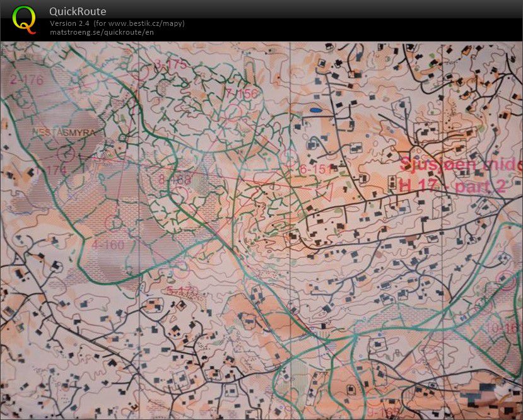Click the Sjusjøen course title text

click(461, 165)
